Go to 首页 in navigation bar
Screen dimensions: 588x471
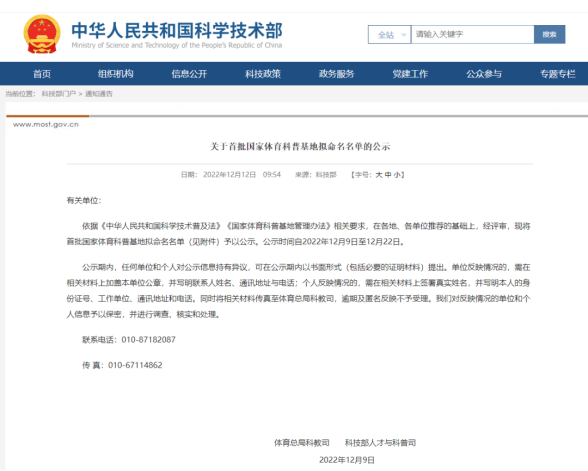[42, 74]
